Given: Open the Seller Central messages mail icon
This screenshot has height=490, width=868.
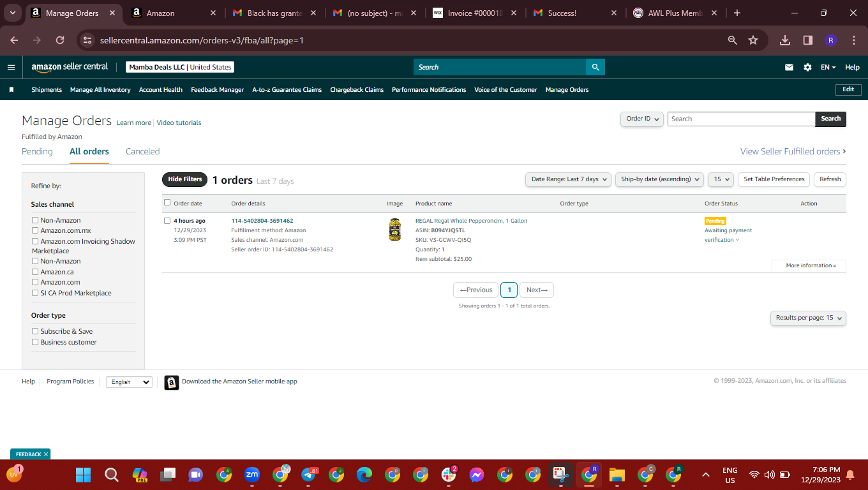Looking at the screenshot, I should click(789, 67).
